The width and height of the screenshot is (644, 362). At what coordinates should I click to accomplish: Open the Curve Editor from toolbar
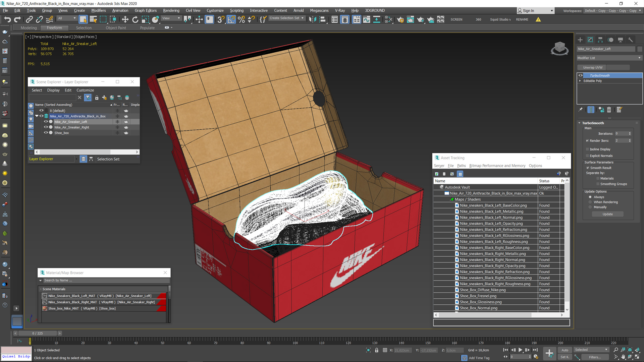tap(367, 19)
